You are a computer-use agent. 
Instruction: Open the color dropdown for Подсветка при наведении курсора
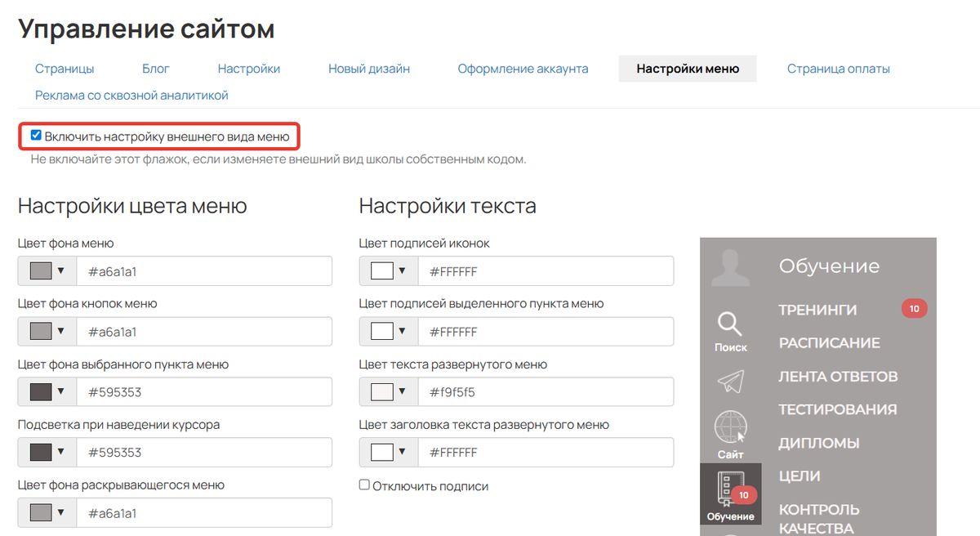pos(47,452)
